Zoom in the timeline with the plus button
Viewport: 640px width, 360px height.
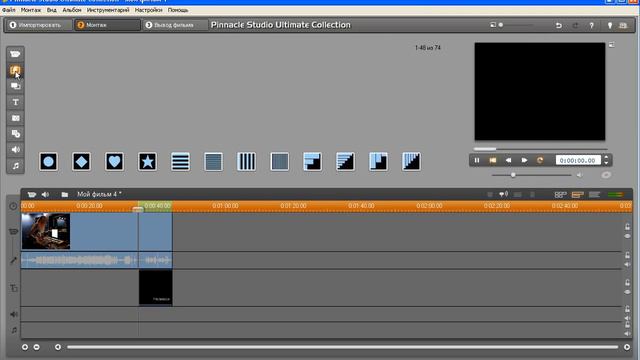(25, 347)
